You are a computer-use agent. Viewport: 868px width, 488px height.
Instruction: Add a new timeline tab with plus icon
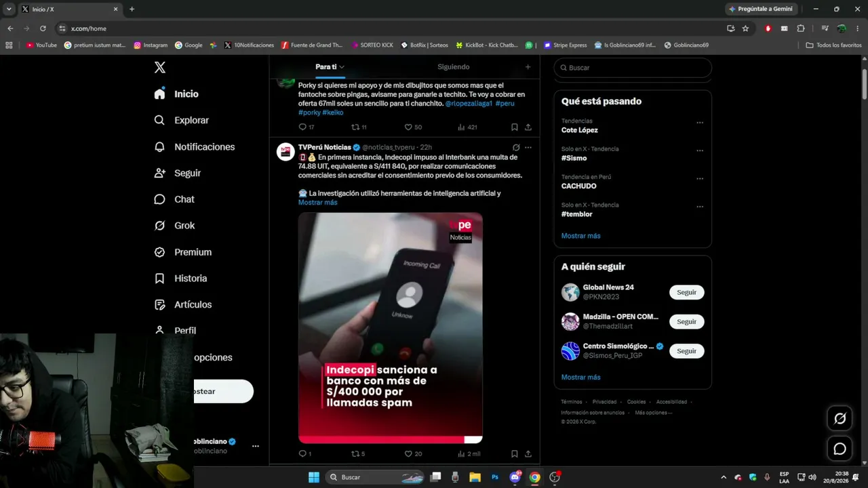point(528,67)
